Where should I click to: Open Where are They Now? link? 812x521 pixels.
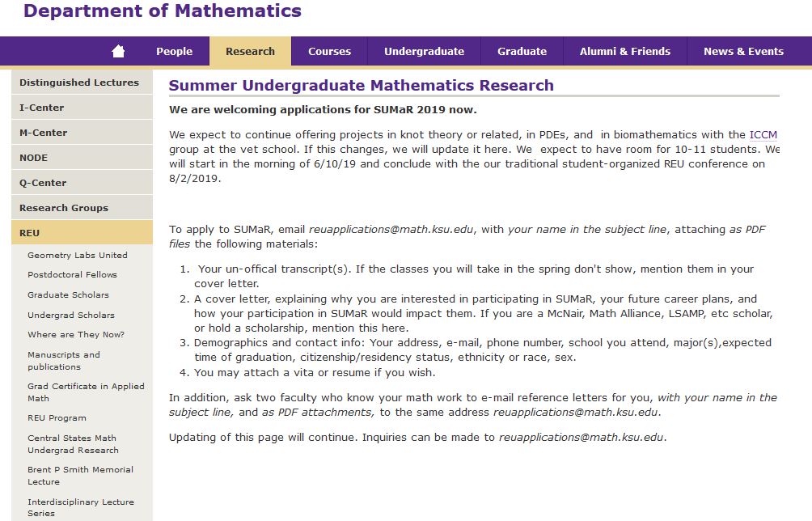(x=76, y=335)
